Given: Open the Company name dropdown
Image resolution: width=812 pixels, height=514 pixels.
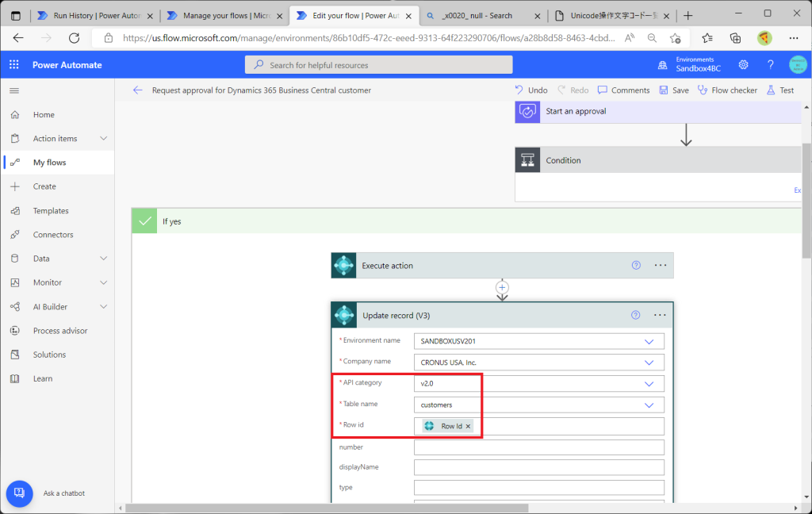Looking at the screenshot, I should [x=538, y=362].
